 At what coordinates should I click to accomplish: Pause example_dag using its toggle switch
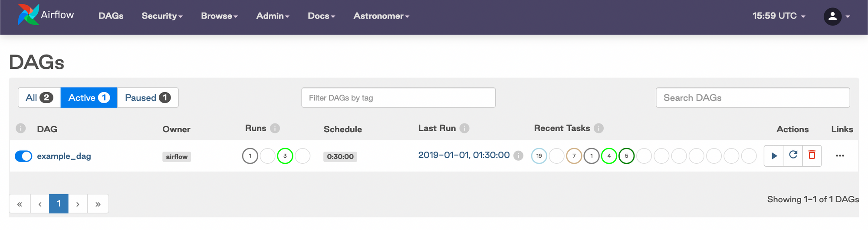[23, 156]
